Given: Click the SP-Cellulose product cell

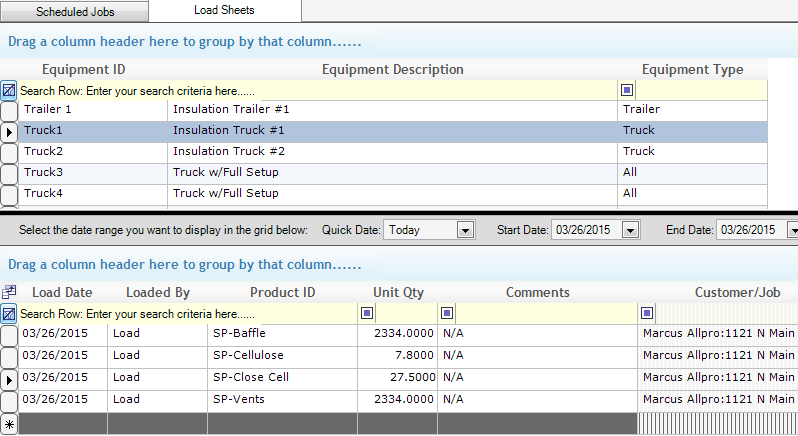Looking at the screenshot, I should [x=282, y=356].
